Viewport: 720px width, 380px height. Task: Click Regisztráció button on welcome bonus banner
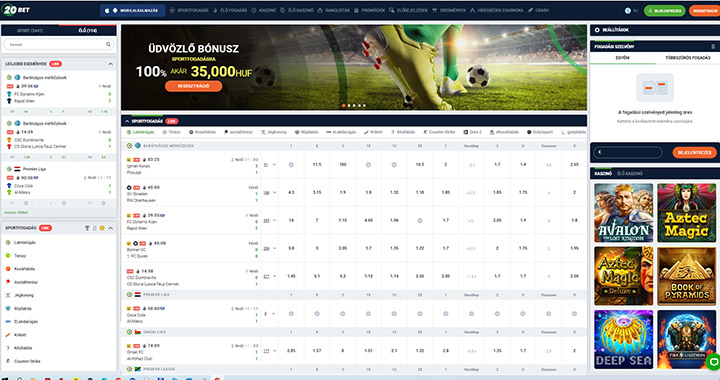point(193,86)
